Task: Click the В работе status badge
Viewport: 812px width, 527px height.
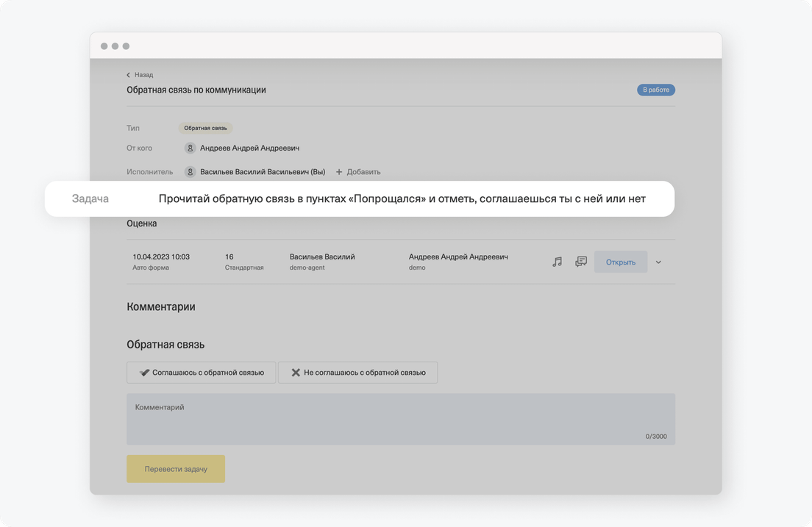Action: (x=655, y=90)
